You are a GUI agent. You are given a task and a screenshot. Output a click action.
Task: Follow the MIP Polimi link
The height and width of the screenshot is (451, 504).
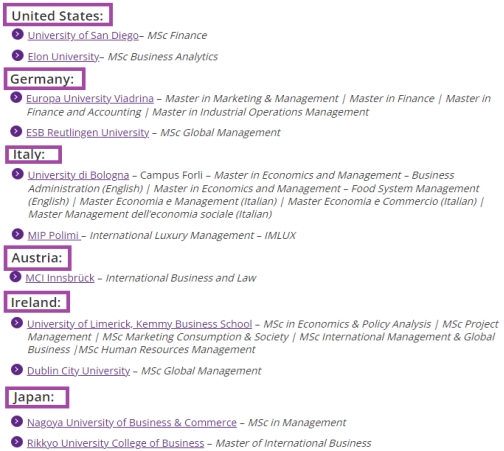54,235
